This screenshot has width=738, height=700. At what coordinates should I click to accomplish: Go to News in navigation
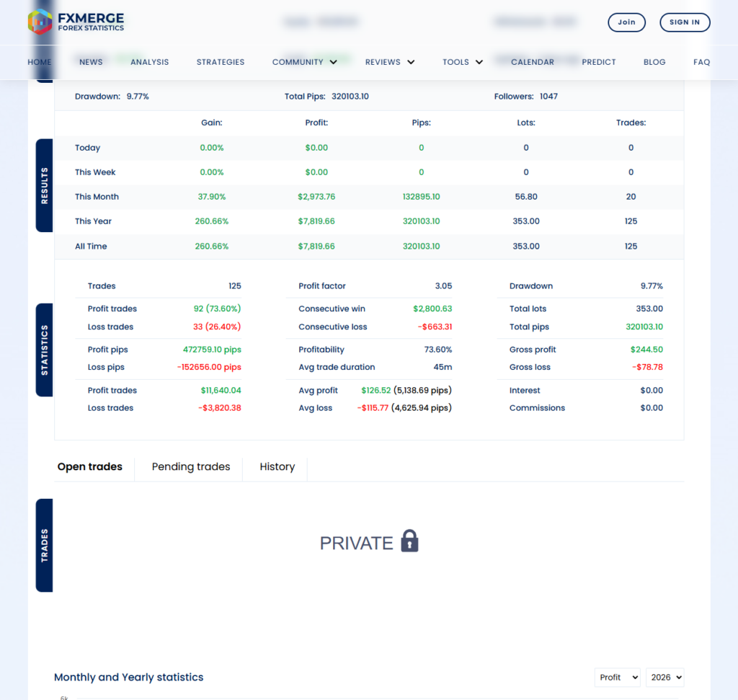[x=91, y=62]
